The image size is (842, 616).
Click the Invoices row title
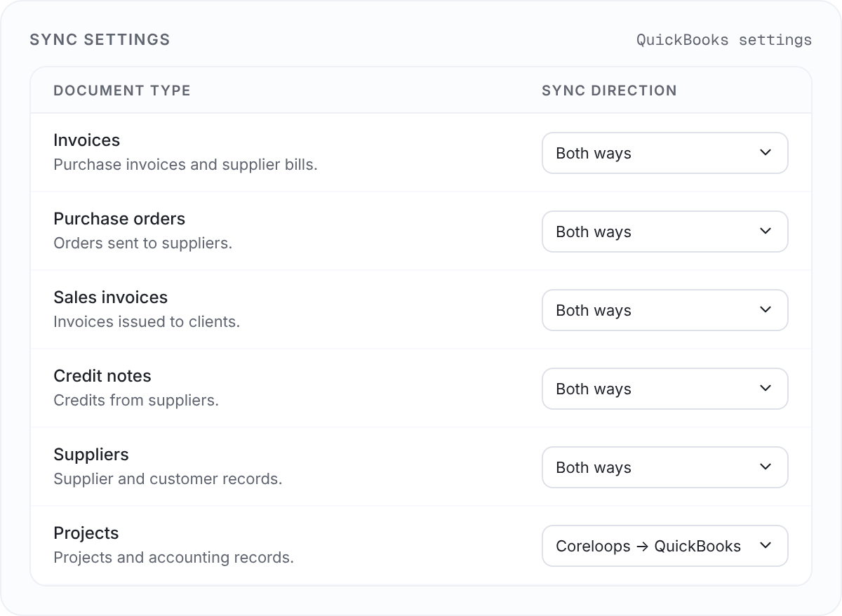pyautogui.click(x=86, y=140)
